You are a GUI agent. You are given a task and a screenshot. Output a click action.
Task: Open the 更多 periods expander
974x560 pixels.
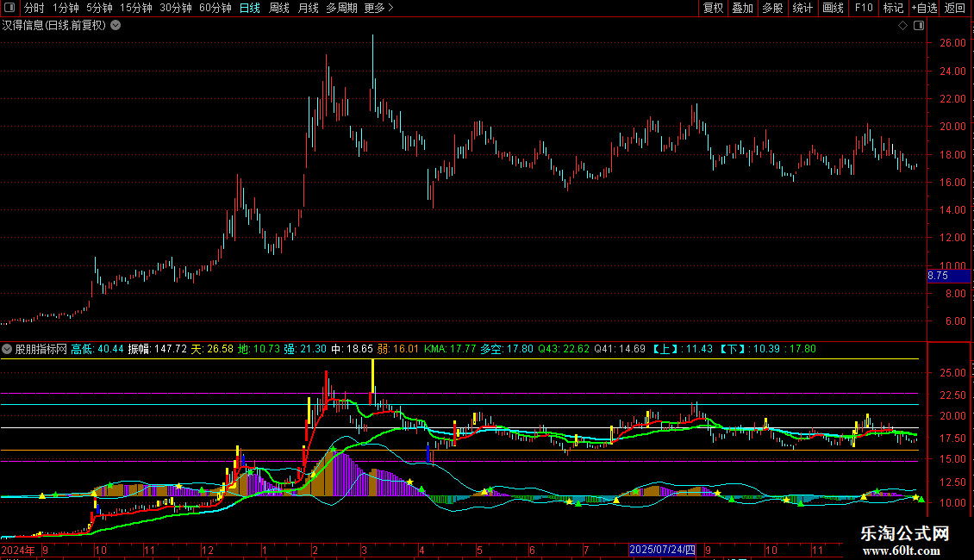pos(378,8)
